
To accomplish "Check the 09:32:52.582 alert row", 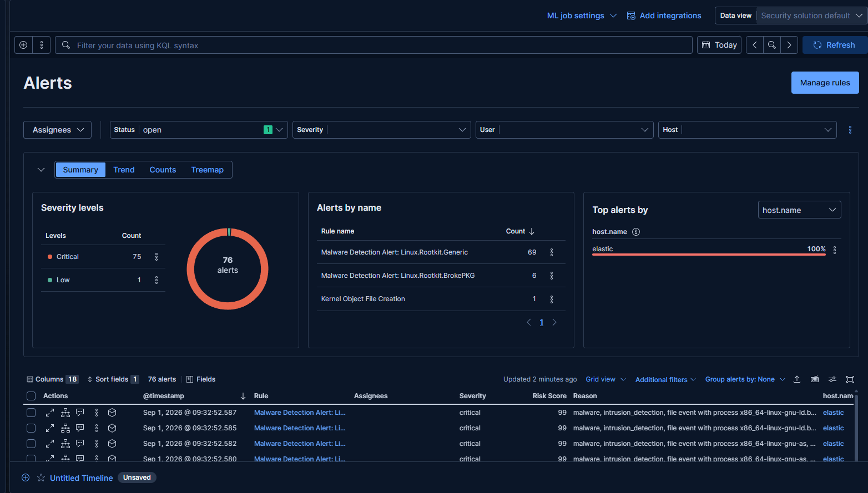I will 31,444.
